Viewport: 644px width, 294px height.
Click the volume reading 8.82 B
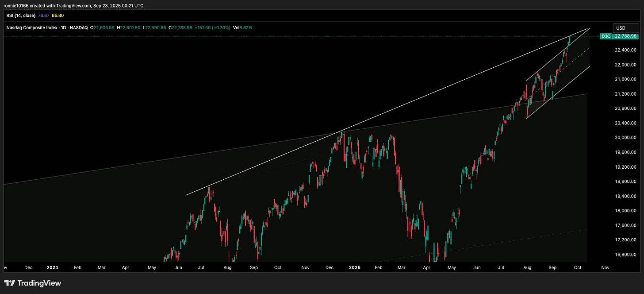tap(246, 27)
